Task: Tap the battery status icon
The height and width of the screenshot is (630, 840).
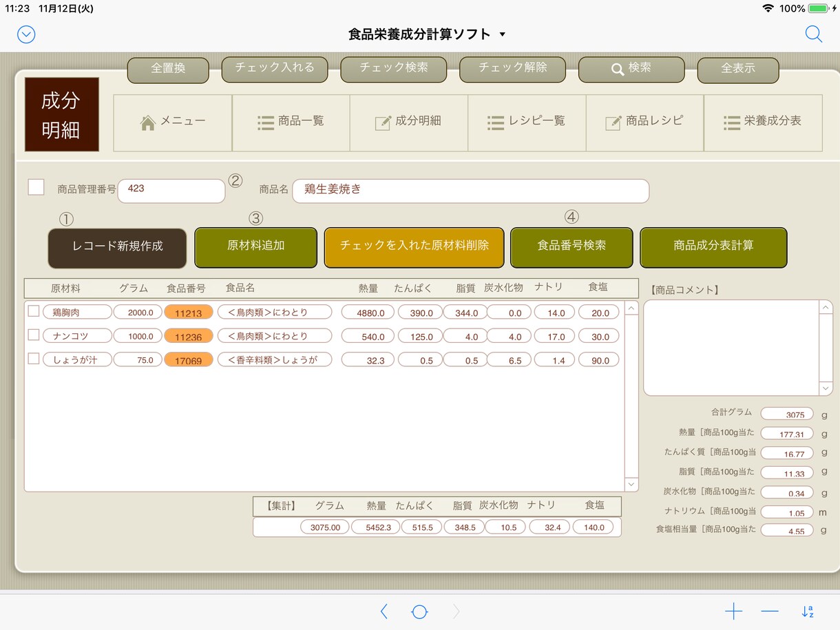Action: [818, 8]
